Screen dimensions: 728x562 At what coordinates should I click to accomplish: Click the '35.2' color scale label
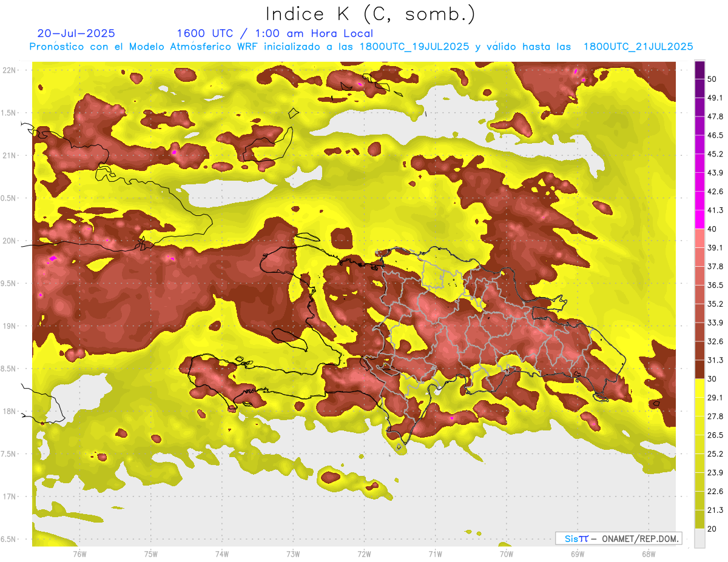[x=715, y=304]
